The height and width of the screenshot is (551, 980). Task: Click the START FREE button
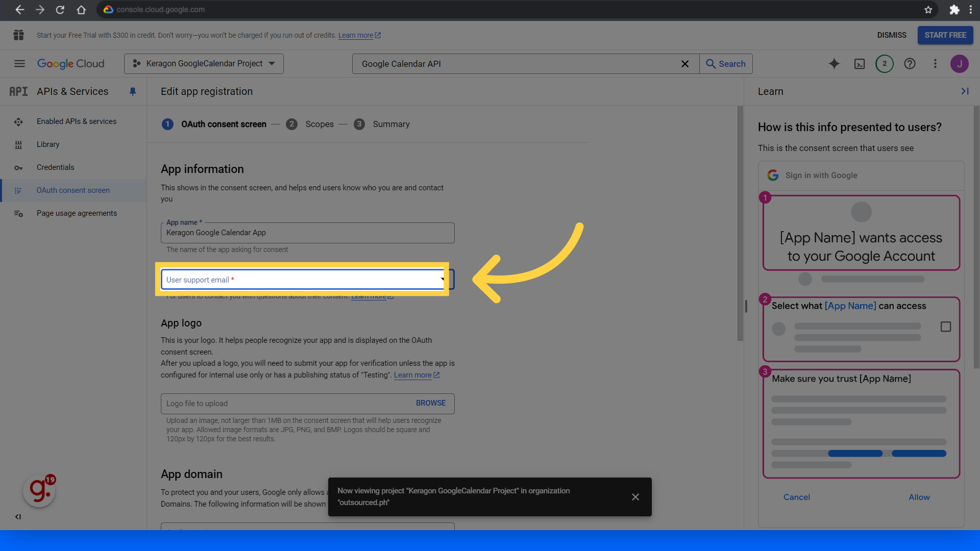pos(945,35)
